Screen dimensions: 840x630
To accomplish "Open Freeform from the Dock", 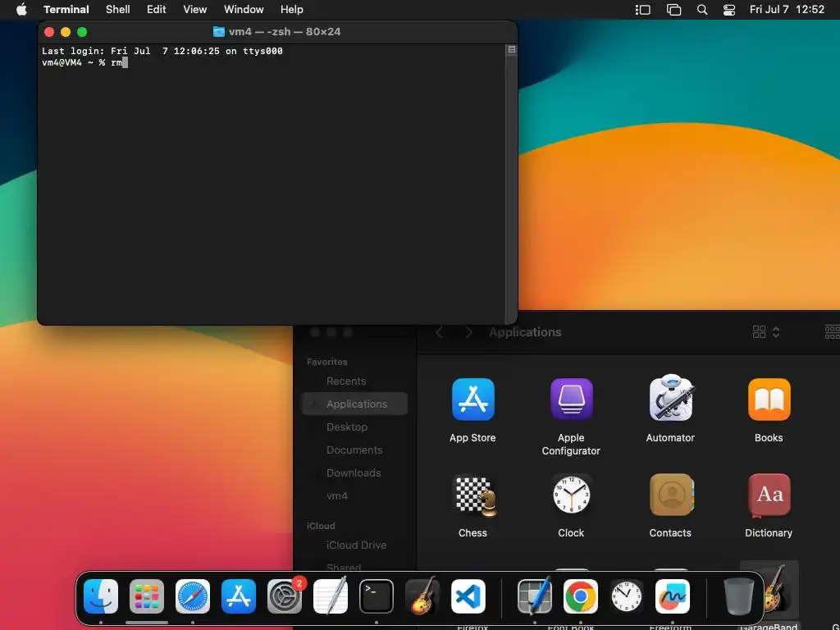I will [x=673, y=596].
